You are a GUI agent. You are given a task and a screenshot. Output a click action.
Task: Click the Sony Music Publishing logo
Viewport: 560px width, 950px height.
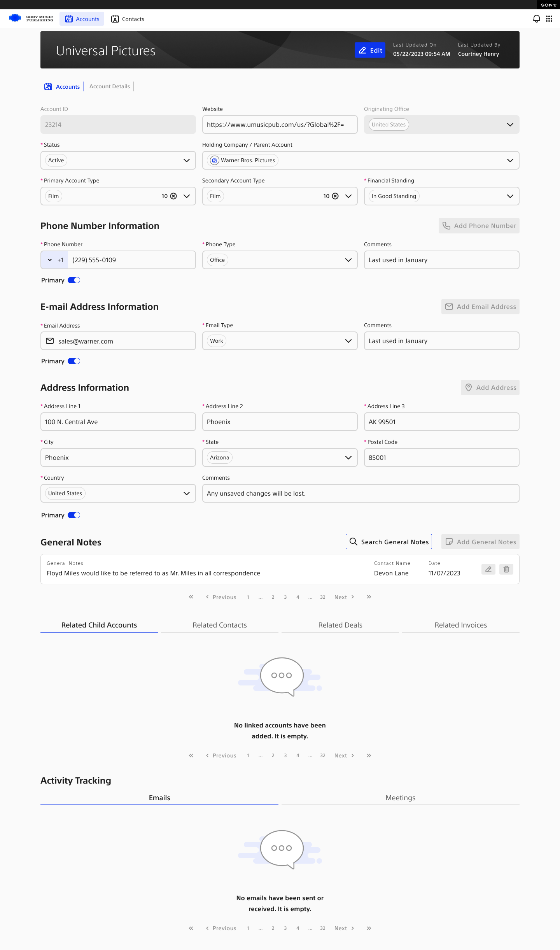(31, 19)
